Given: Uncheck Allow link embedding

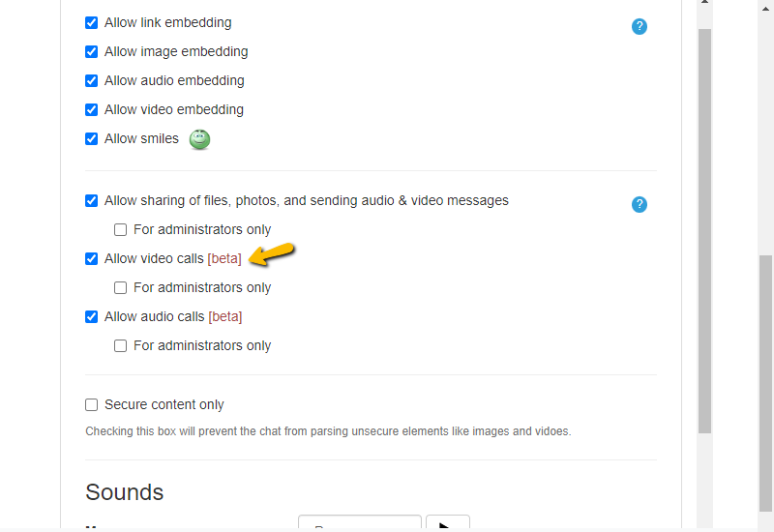Looking at the screenshot, I should click(91, 22).
